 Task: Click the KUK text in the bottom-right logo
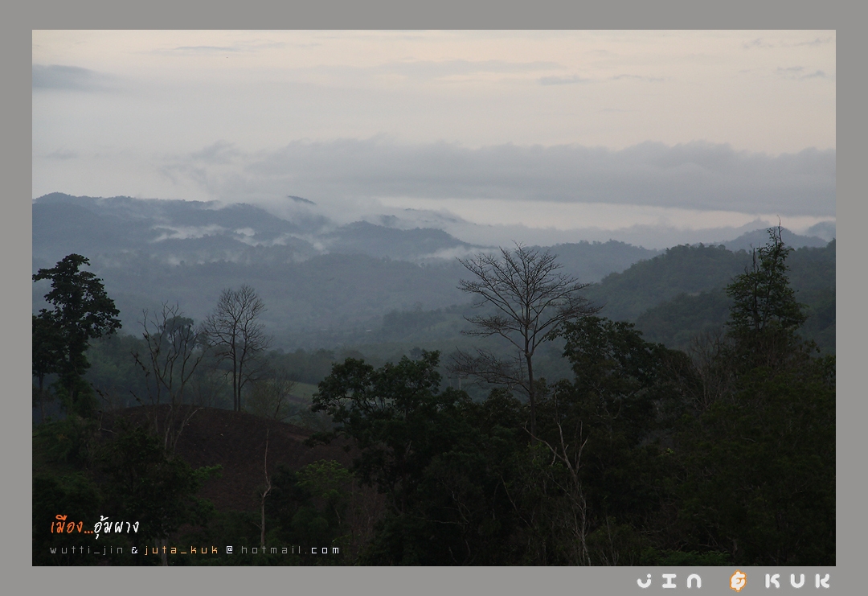pos(797,581)
